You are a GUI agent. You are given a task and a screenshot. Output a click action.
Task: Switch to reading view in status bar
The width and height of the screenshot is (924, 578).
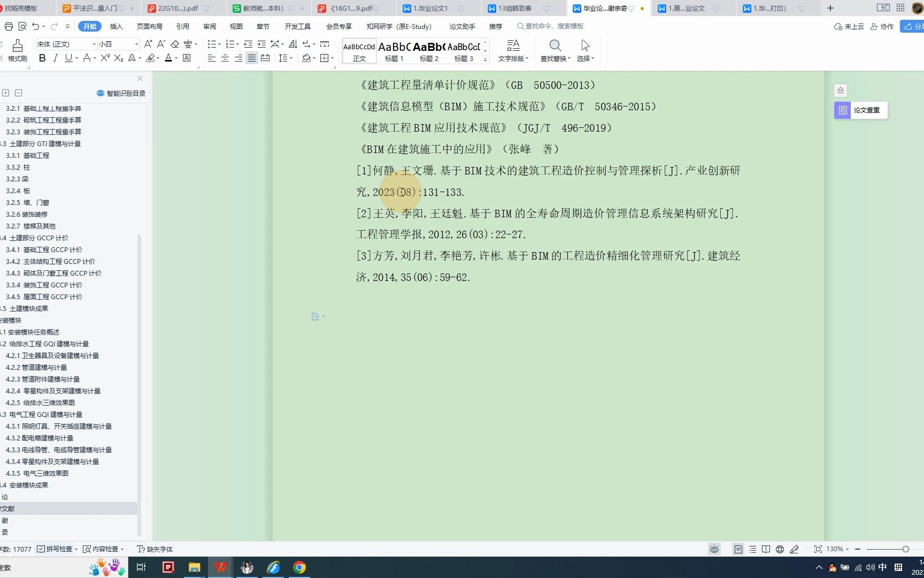click(766, 549)
